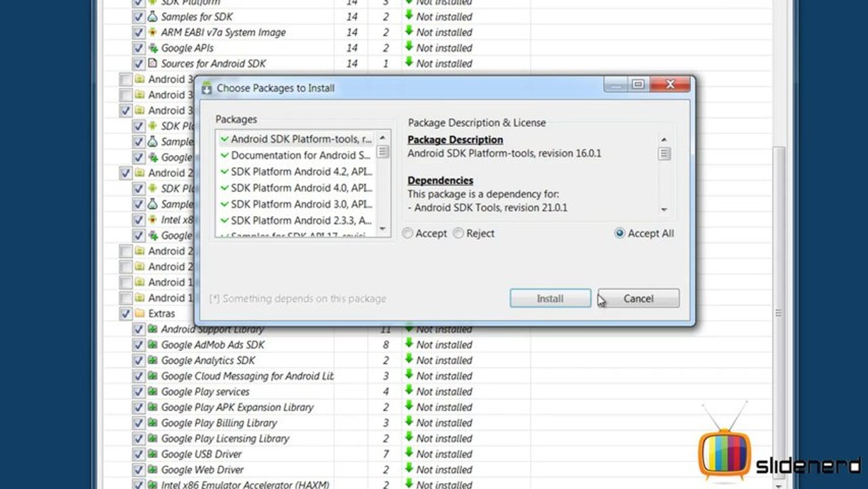The height and width of the screenshot is (489, 868).
Task: Click the Google Web Driver package icon
Action: (x=153, y=470)
